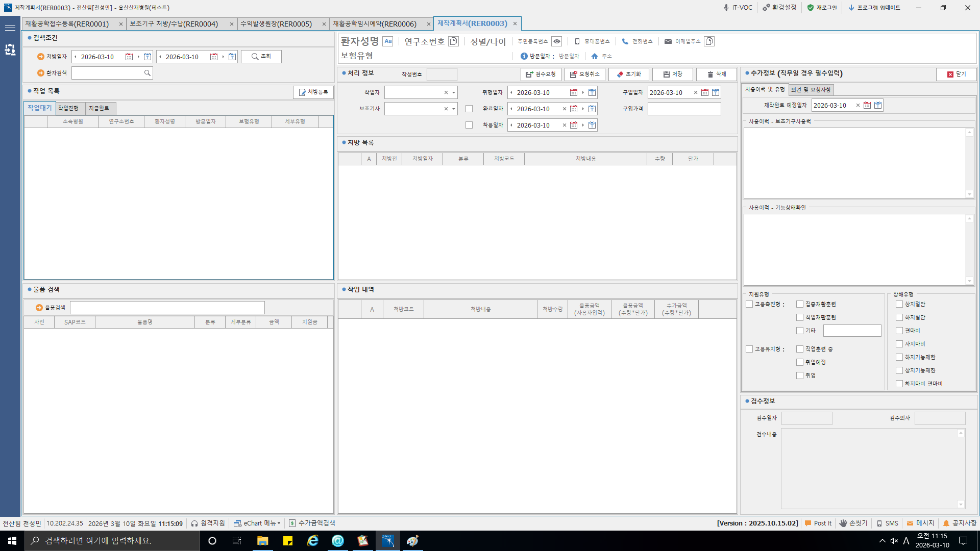Switch to 수익발생원장(RER0005) tab
The image size is (980, 551).
[276, 24]
